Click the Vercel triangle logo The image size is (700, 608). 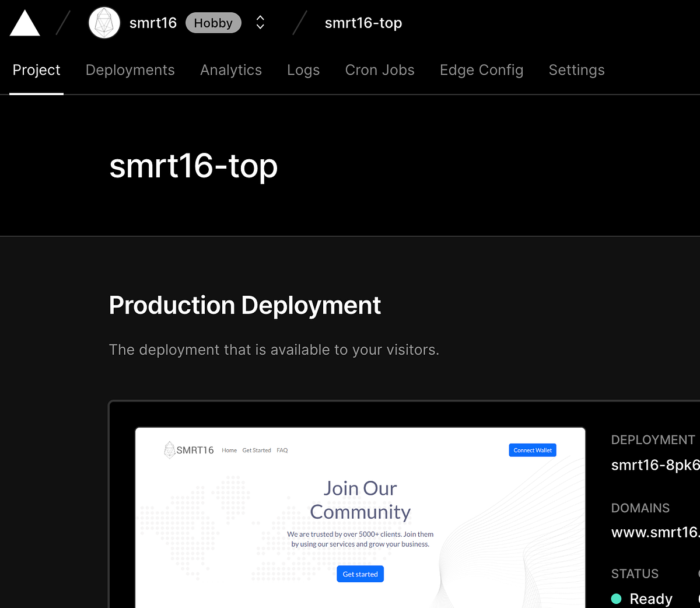coord(24,22)
